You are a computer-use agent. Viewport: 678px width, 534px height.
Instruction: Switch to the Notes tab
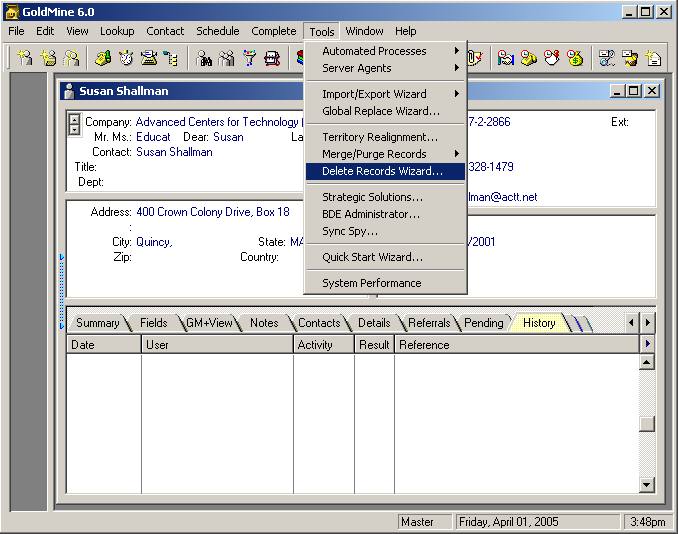coord(264,323)
